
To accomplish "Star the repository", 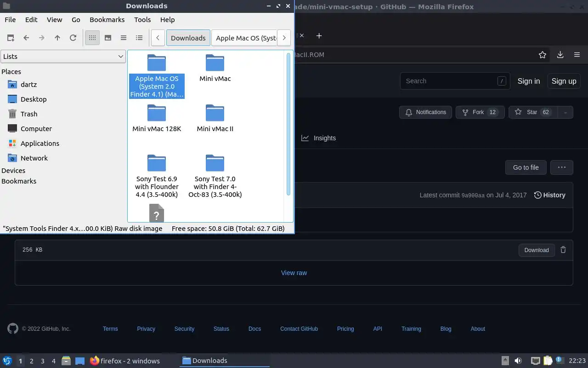I will pyautogui.click(x=533, y=112).
